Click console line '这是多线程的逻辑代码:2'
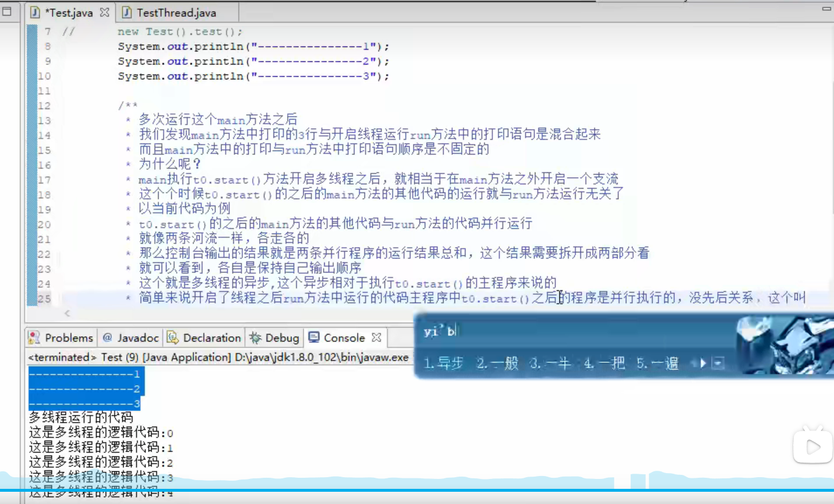834x504 pixels. pyautogui.click(x=101, y=463)
